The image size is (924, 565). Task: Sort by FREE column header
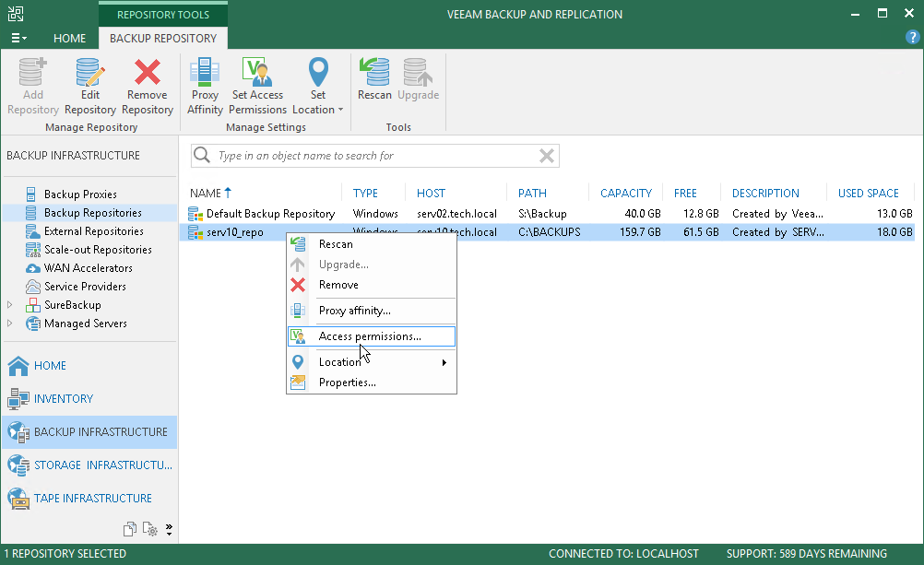685,194
